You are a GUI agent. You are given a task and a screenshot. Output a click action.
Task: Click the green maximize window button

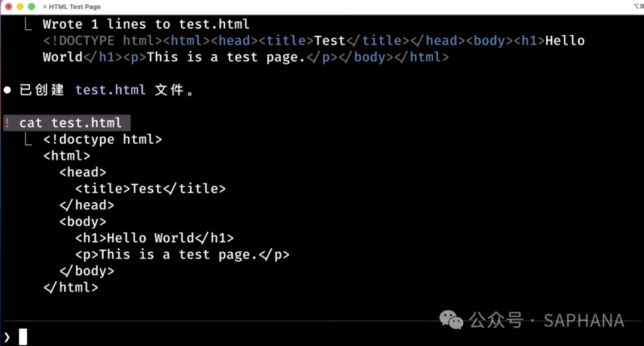pyautogui.click(x=31, y=7)
